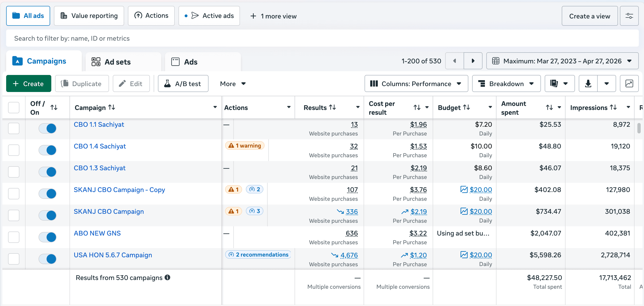Toggle ABO NEW GNS campaign off

pos(48,237)
